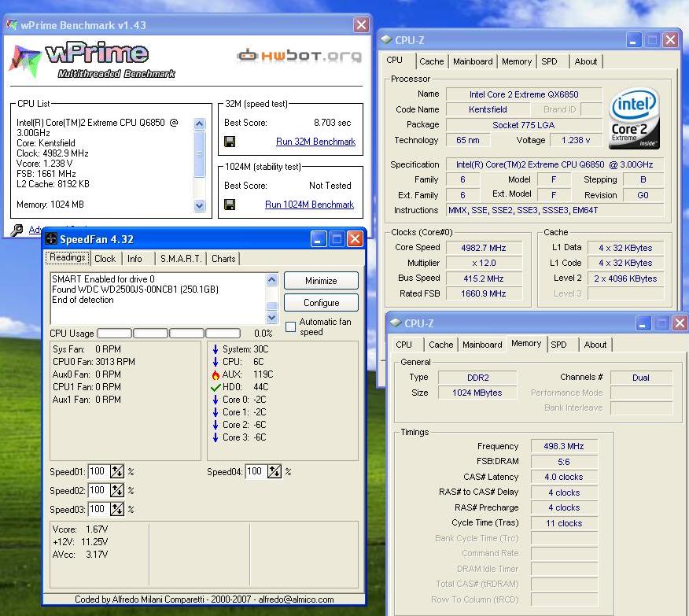Click the CPU List scrollbar thumb in wPrime

(x=200, y=154)
